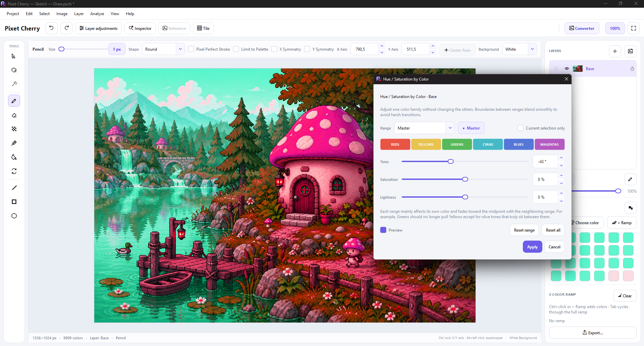644x346 pixels.
Task: Select the Eyedropper tool
Action: tap(14, 143)
